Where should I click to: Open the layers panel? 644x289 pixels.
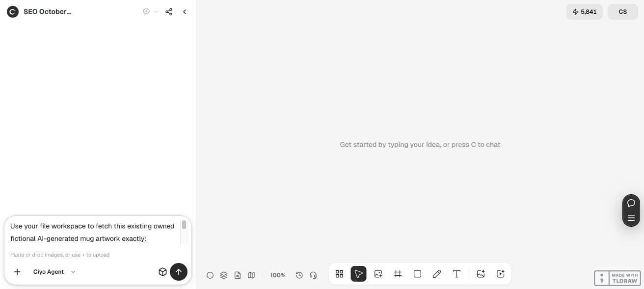click(x=224, y=275)
